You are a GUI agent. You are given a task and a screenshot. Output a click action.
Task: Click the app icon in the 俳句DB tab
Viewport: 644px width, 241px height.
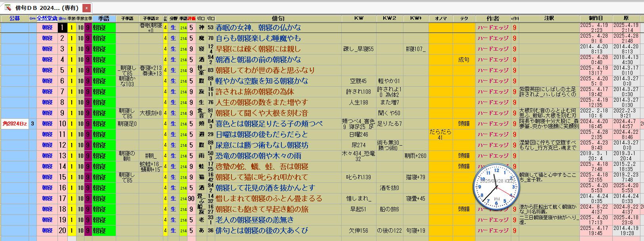tap(8, 8)
